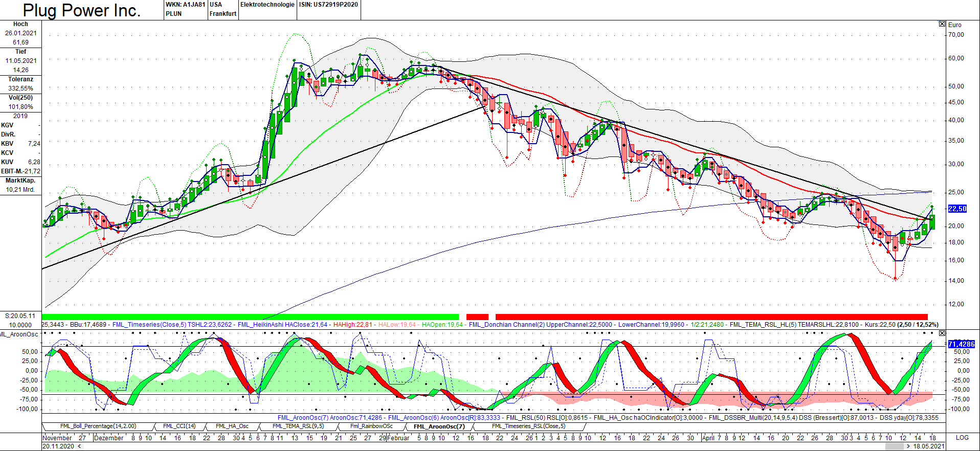
Task: Click the right scroll arrow beside 18.05.2021
Action: tap(908, 446)
